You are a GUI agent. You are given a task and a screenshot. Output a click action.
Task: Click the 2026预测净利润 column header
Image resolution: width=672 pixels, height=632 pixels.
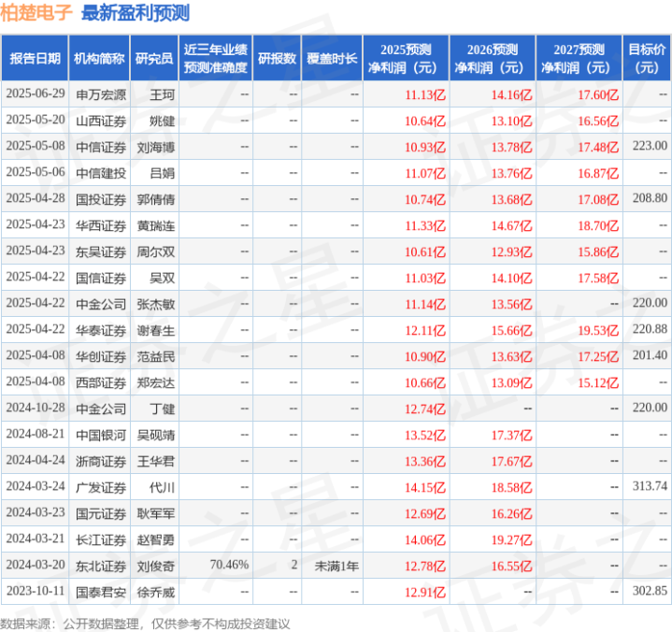[x=493, y=58]
